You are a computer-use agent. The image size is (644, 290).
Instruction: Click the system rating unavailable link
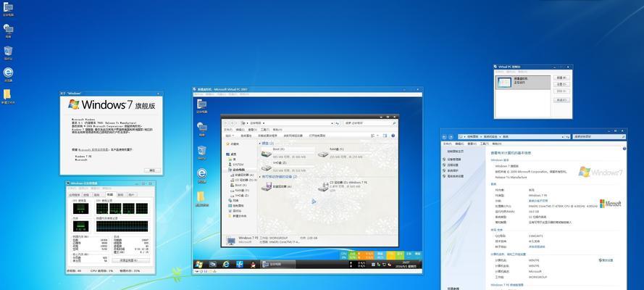(x=538, y=202)
